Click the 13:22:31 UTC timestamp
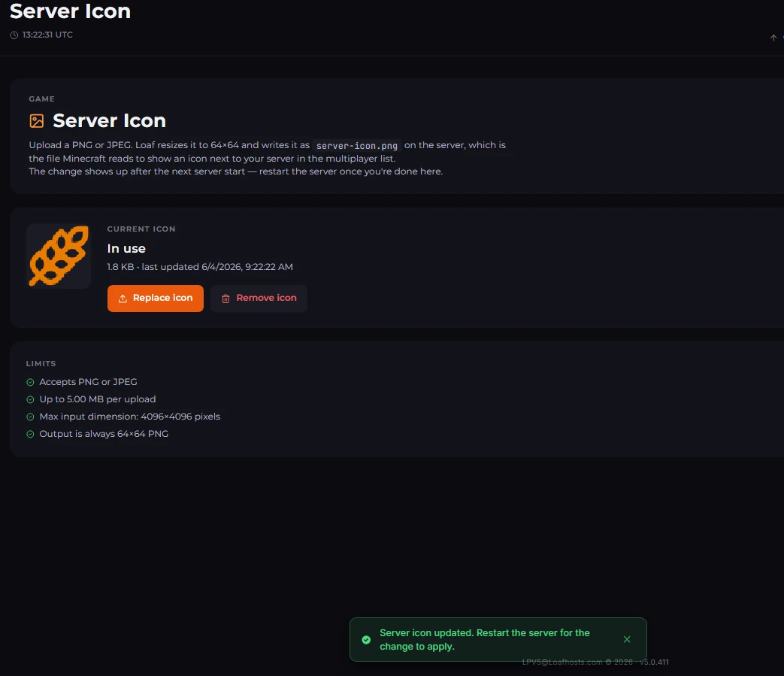The image size is (784, 676). pyautogui.click(x=47, y=35)
